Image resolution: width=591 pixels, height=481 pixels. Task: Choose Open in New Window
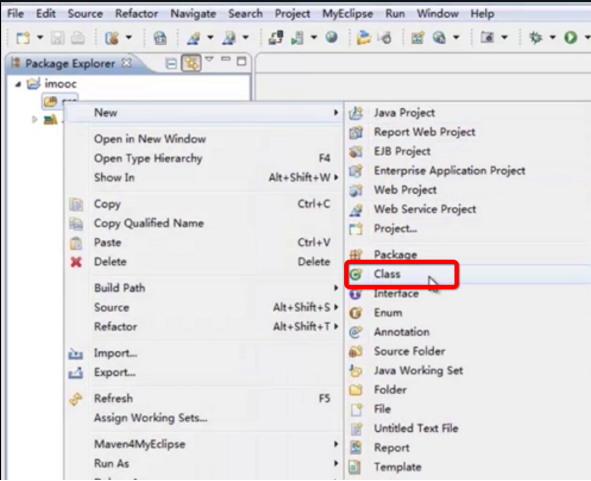pos(150,139)
